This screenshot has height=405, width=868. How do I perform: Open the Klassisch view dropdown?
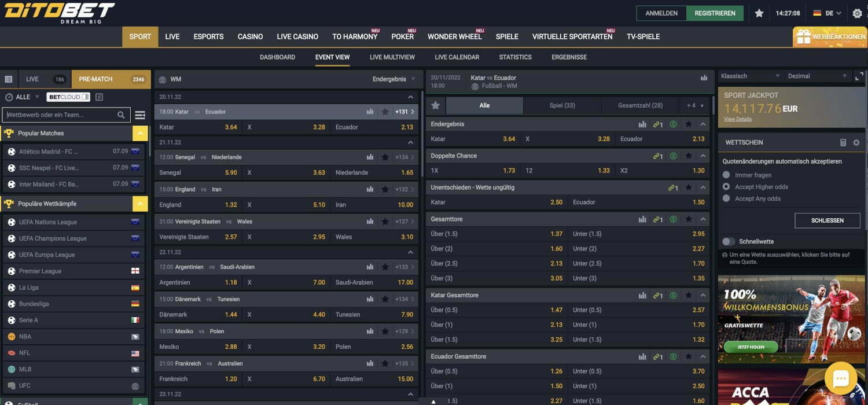[750, 76]
